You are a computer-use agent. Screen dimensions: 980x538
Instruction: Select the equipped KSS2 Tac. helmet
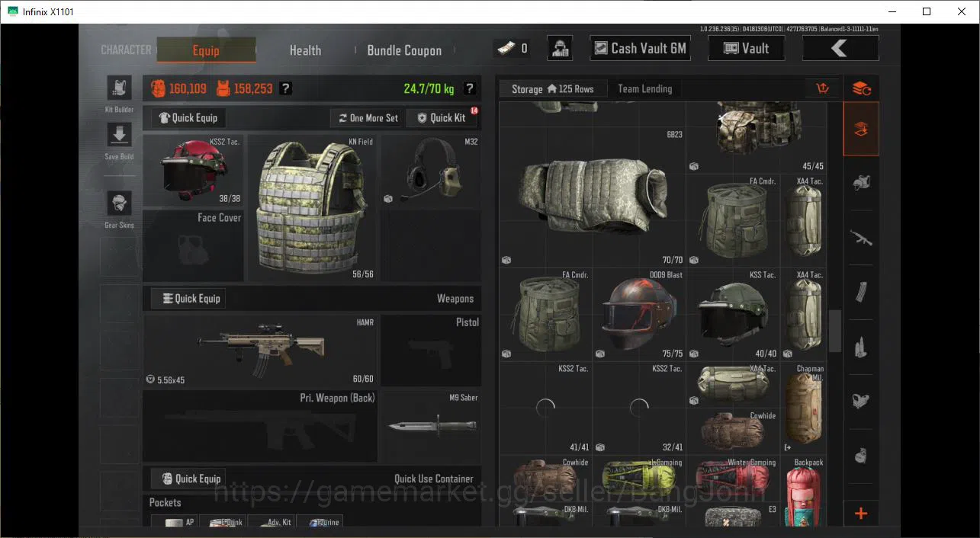pyautogui.click(x=194, y=171)
